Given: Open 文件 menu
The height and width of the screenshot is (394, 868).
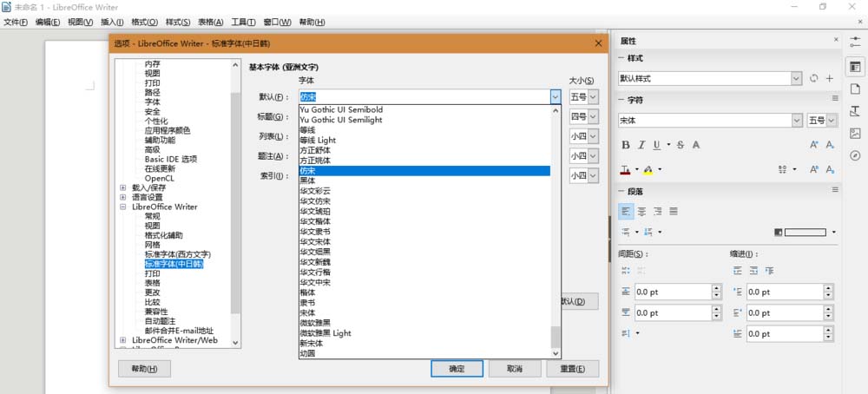Looking at the screenshot, I should [x=16, y=23].
